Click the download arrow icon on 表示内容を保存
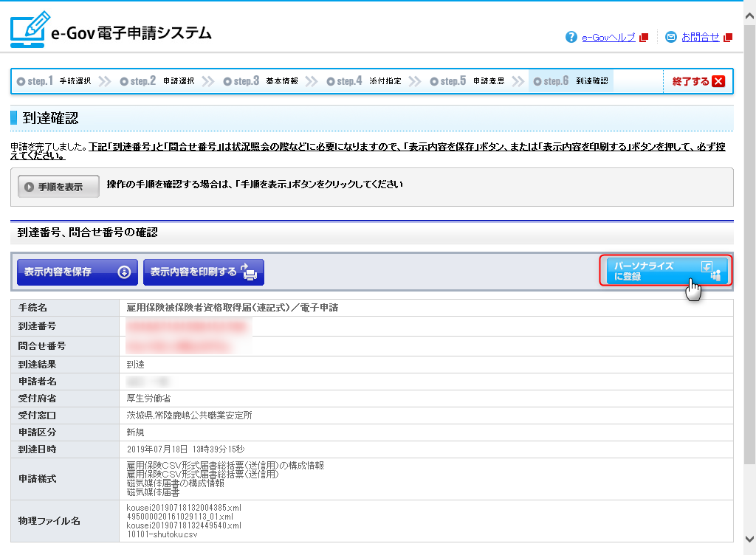 pos(124,272)
